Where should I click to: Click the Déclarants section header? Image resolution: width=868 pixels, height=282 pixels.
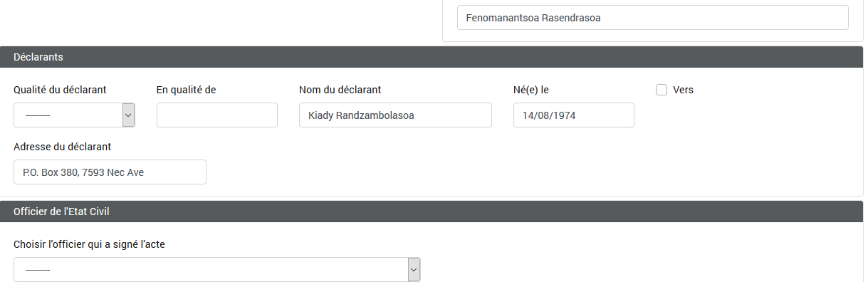(x=432, y=57)
